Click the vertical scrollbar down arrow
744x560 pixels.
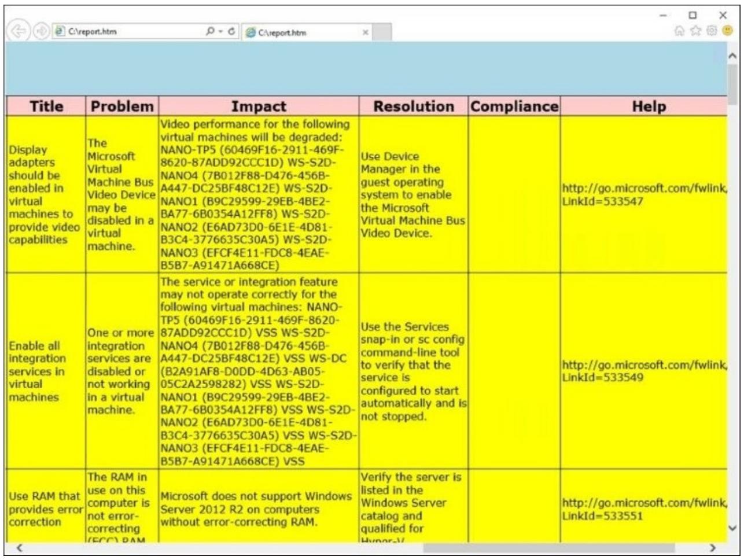732,528
